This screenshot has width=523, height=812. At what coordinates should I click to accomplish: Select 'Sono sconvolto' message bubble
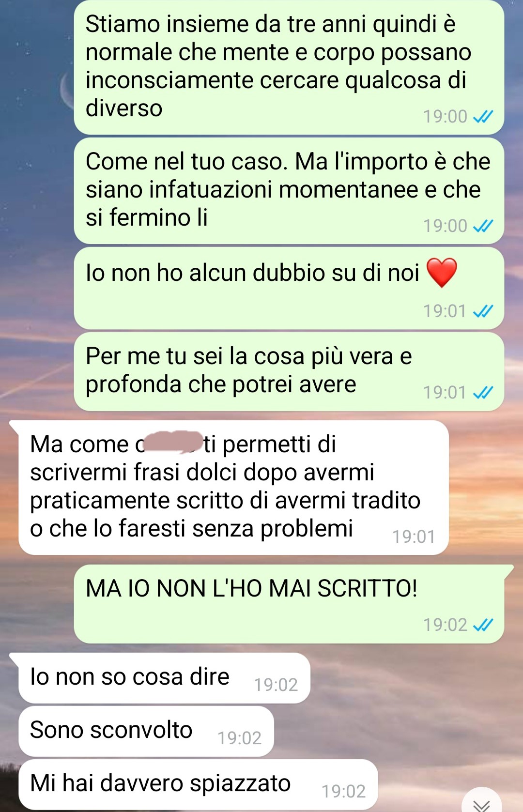coord(146,731)
